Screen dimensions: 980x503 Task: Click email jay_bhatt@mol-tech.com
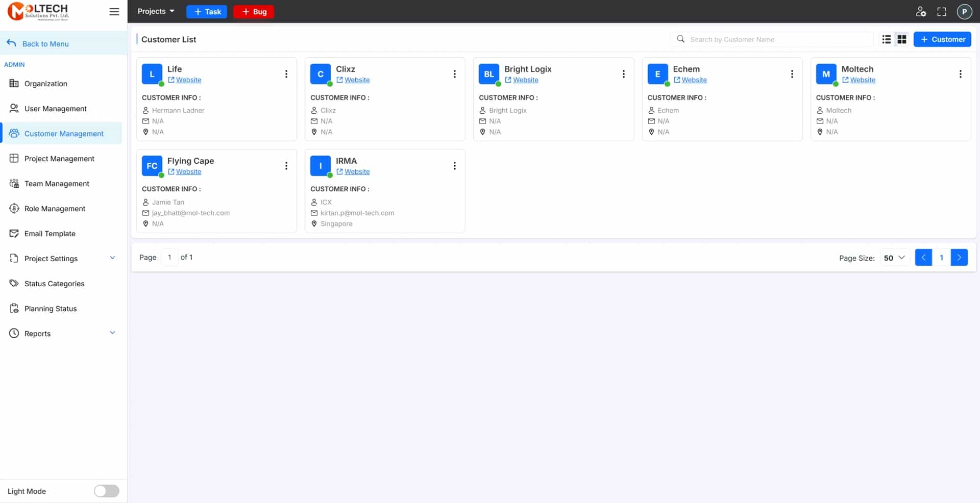tap(191, 213)
